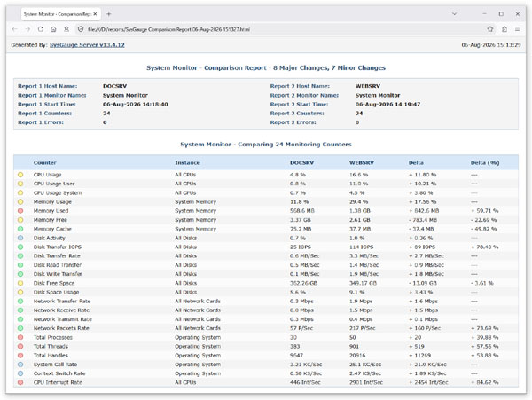
Task: Click the yellow dot beside Disk Space Usage
Action: click(20, 292)
